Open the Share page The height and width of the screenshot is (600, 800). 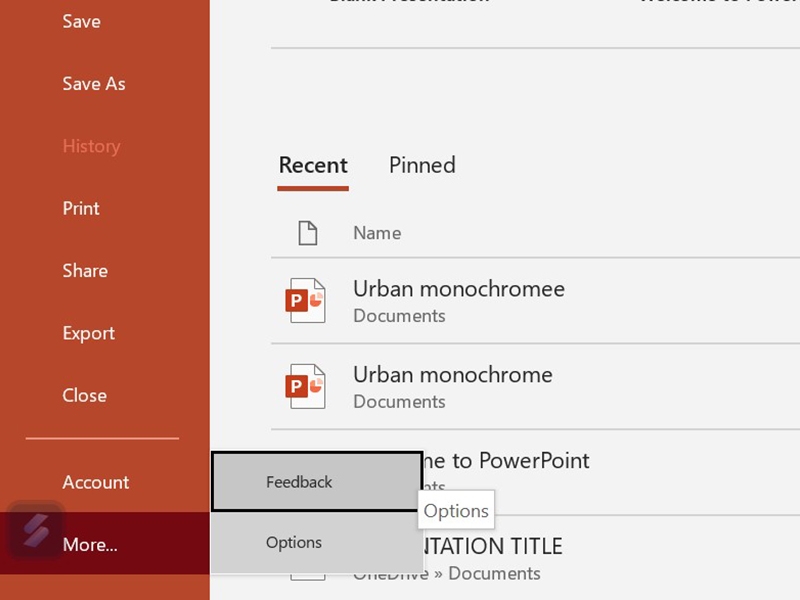85,270
